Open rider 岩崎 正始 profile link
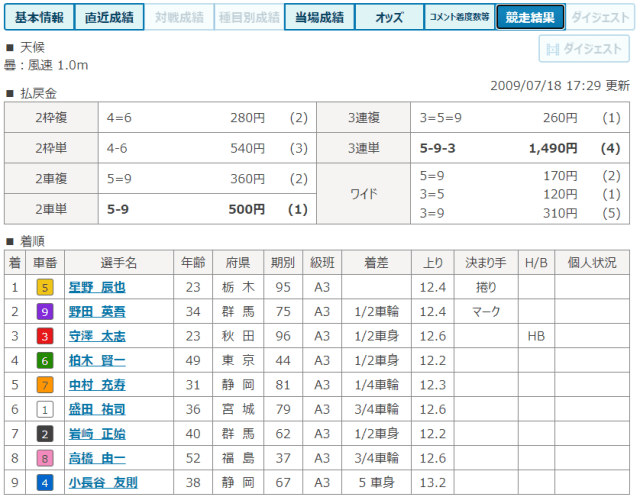640x497 pixels. 97,434
